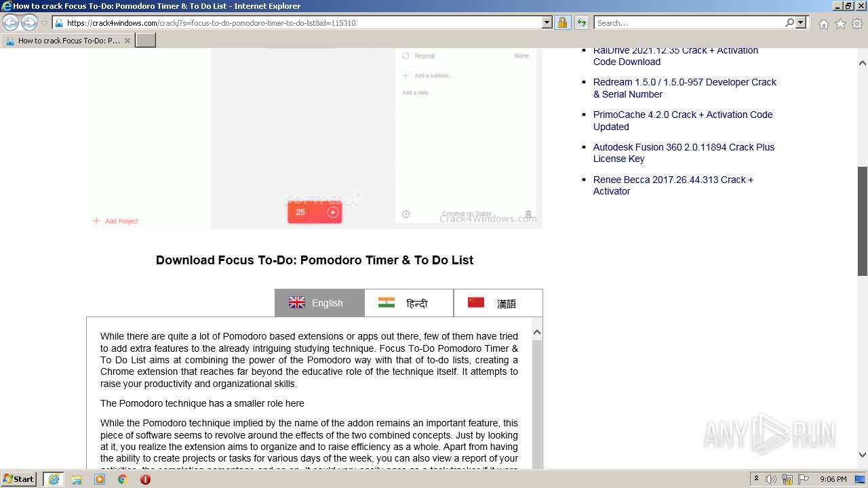Screen dimensions: 868x488
Task: Open Redream 1.5.0 Developer Crack link
Action: [685, 88]
